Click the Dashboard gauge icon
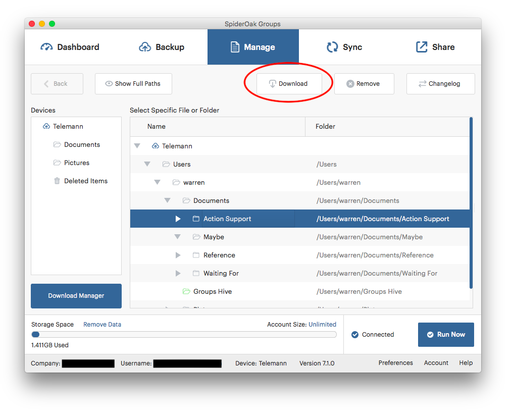This screenshot has width=514, height=420. tap(46, 47)
